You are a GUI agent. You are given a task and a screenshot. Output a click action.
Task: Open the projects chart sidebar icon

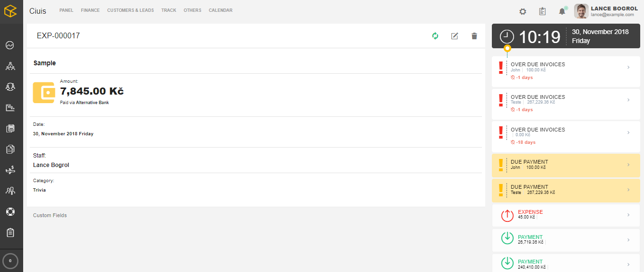click(x=10, y=107)
